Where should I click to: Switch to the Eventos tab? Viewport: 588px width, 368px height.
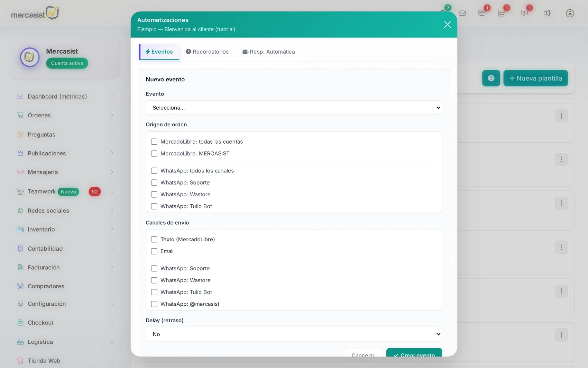[x=159, y=52]
